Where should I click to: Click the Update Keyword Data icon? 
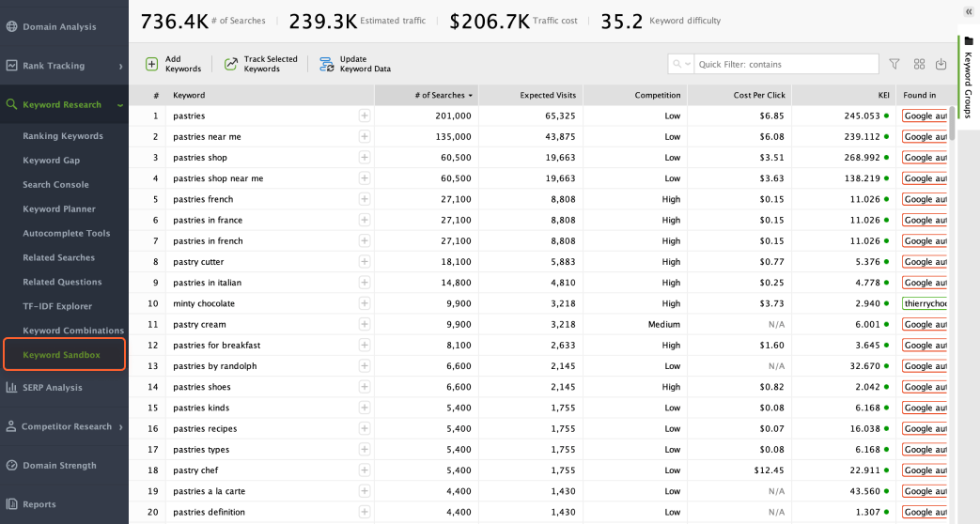click(x=326, y=64)
